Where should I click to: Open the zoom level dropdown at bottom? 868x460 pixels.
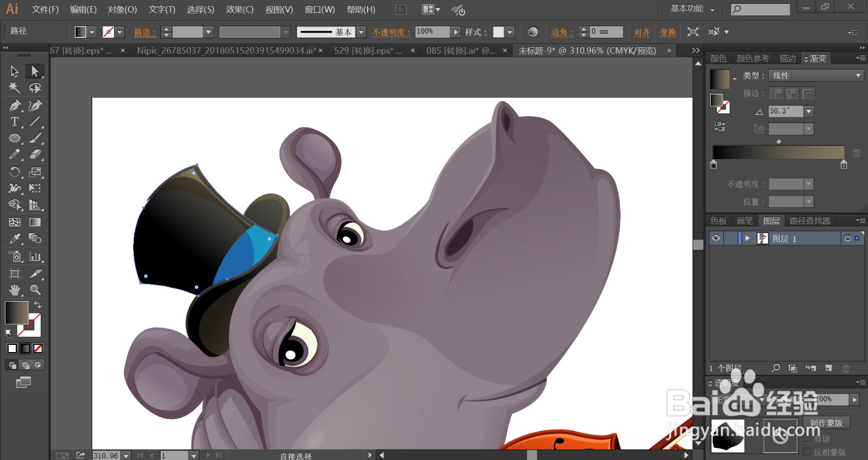click(126, 456)
